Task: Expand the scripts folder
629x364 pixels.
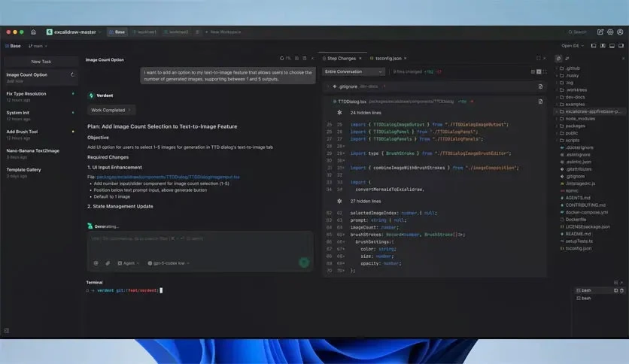Action: (x=569, y=141)
